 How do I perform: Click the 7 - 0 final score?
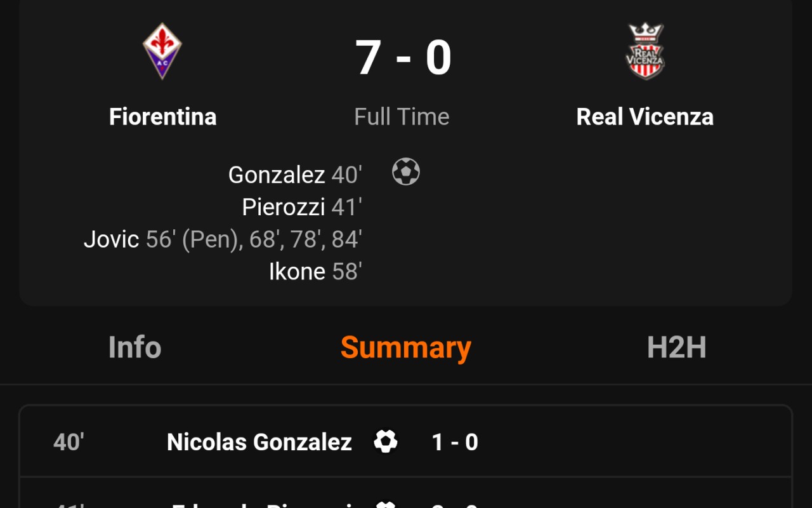point(403,58)
